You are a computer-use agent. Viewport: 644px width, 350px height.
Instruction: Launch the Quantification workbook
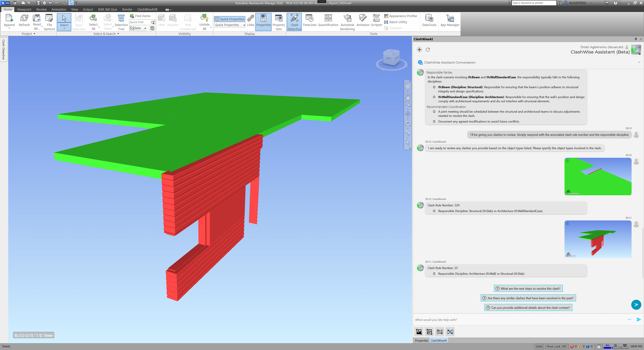tap(328, 20)
